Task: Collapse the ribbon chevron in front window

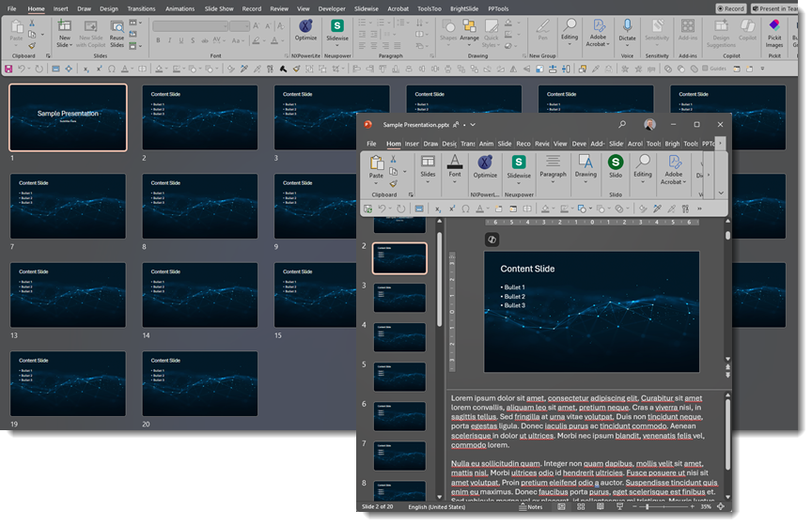Action: pyautogui.click(x=721, y=193)
